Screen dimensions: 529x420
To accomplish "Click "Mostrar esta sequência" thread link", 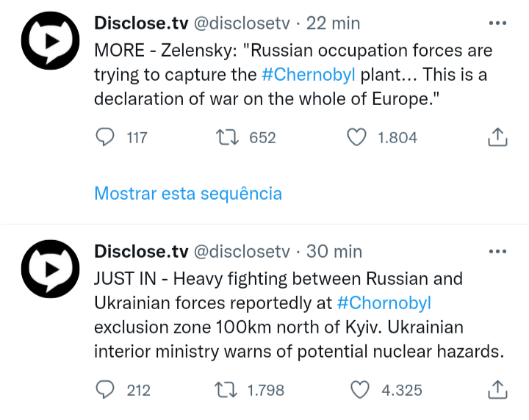I will click(188, 194).
